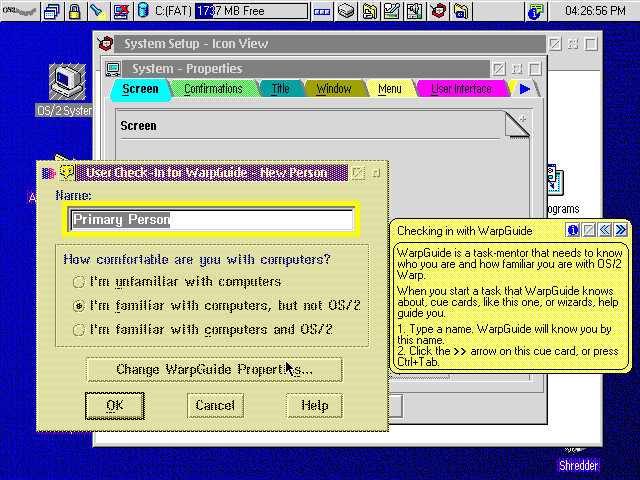Click the flashlight Find Objects icon
This screenshot has height=480, width=640.
click(98, 11)
